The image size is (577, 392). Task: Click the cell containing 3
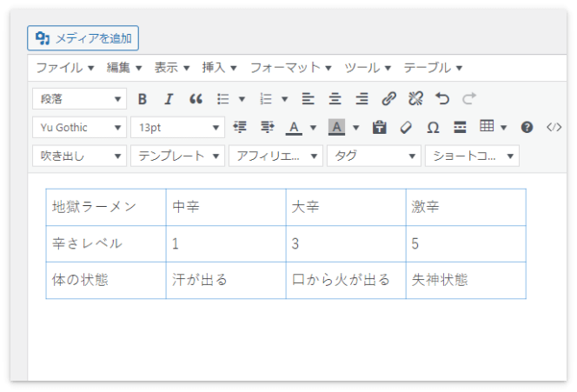tap(346, 243)
